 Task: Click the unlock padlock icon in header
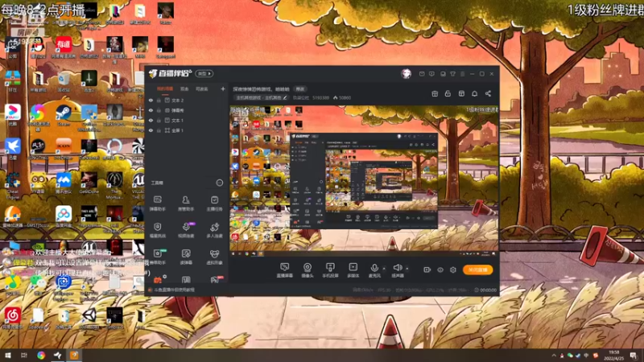(448, 93)
